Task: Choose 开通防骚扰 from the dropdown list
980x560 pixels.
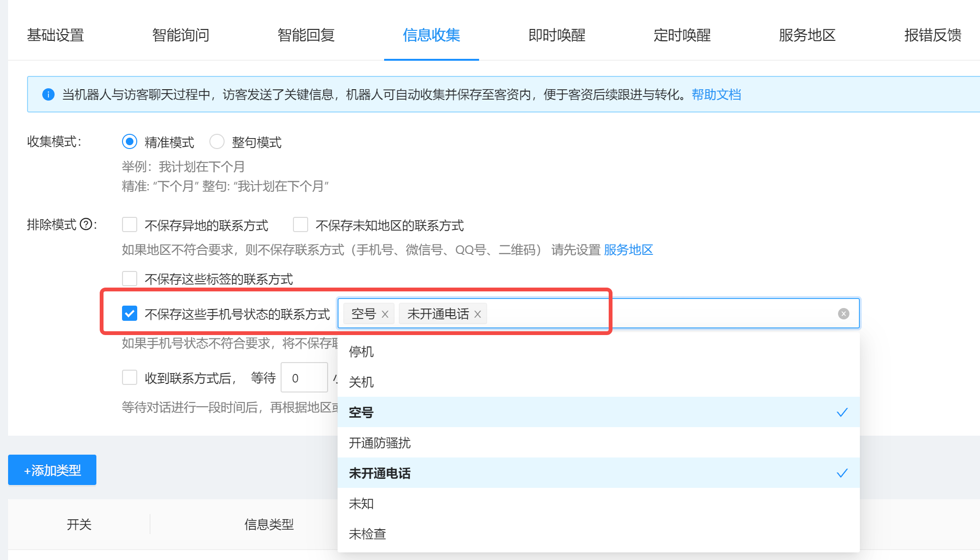Action: pyautogui.click(x=379, y=443)
